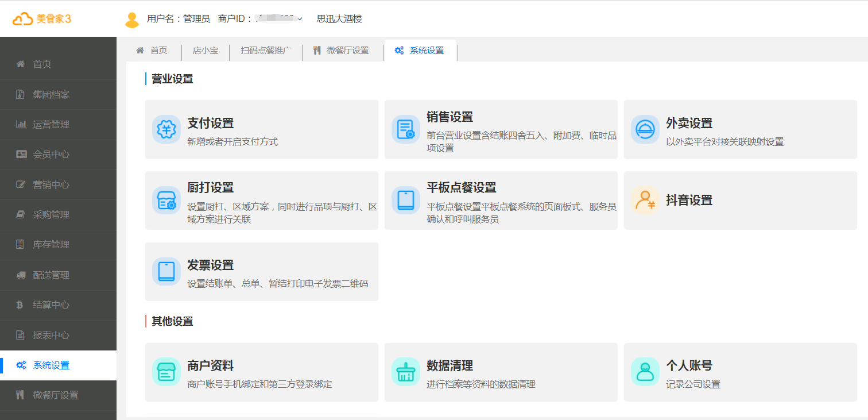The image size is (868, 420).
Task: Click the 销售设置 sales settings icon
Action: (x=405, y=129)
